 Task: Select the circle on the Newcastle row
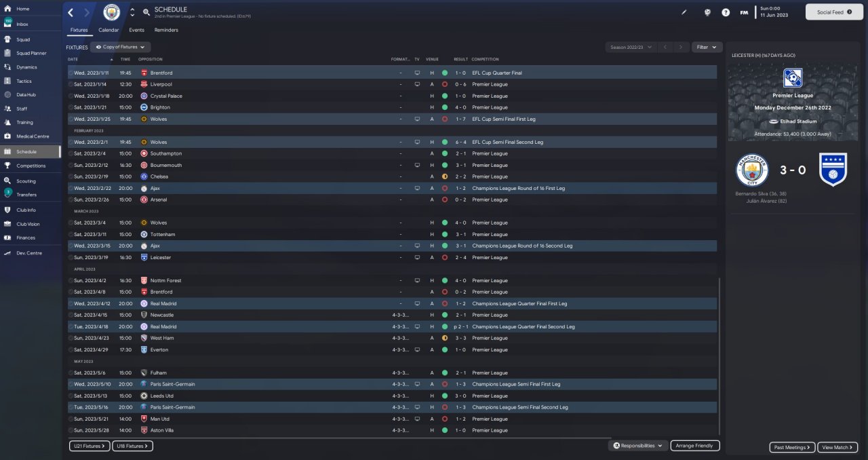click(x=71, y=315)
